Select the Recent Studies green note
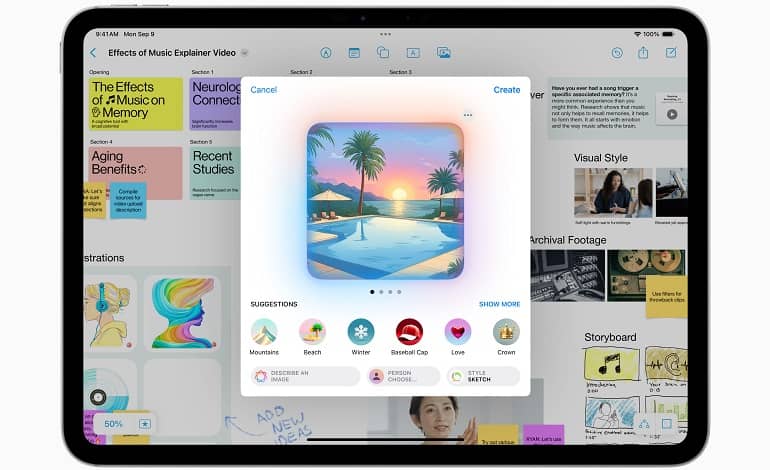Image resolution: width=770 pixels, height=470 pixels. coord(215,173)
